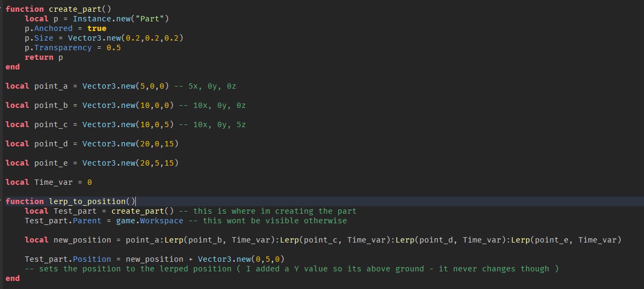Click the Lerp call containing point_e
The height and width of the screenshot is (289, 644).
click(x=566, y=240)
